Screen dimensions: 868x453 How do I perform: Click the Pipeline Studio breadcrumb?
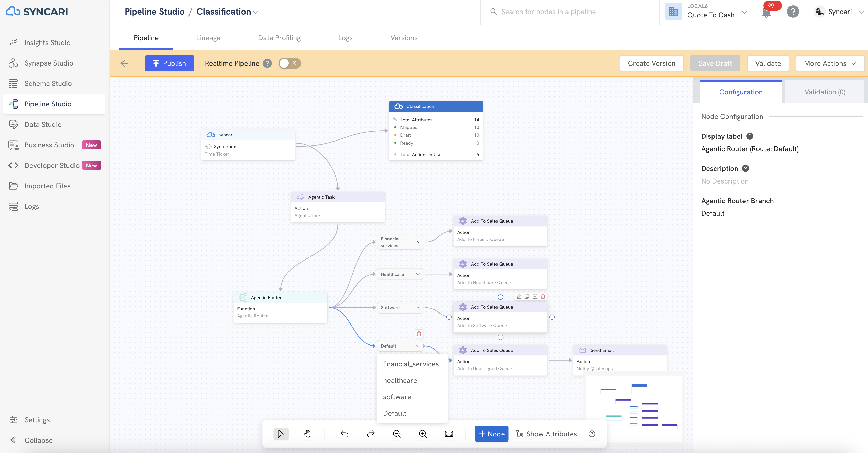[154, 12]
